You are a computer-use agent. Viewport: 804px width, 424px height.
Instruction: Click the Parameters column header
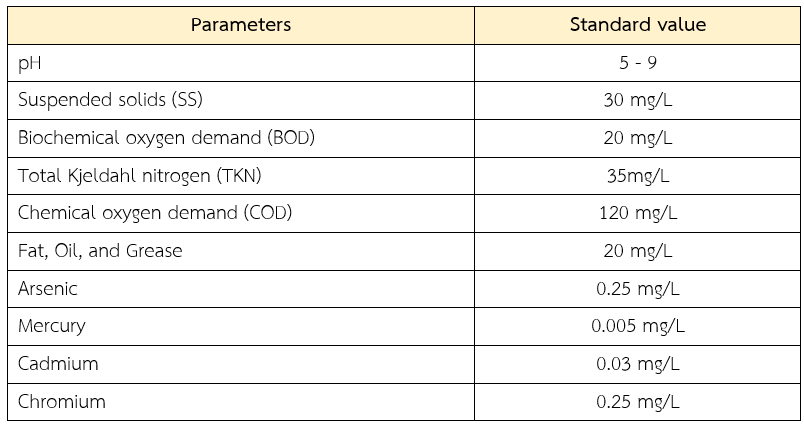coord(241,25)
